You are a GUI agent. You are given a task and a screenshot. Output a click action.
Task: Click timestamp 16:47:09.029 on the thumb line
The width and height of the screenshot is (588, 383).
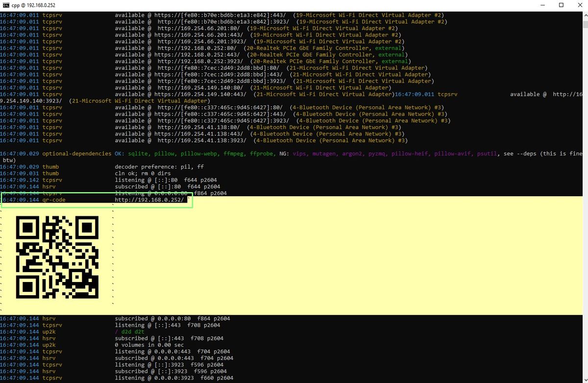pyautogui.click(x=21, y=166)
